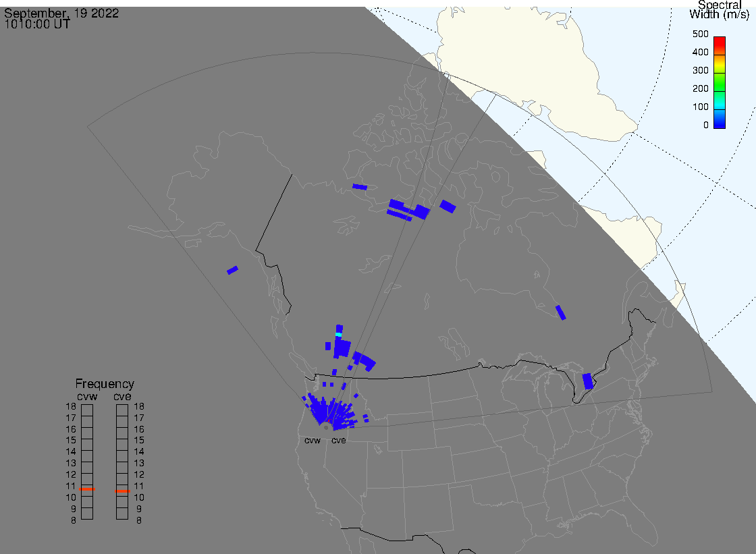Viewport: 756px width, 554px height.
Task: Click the blue data patch over the Great Lakes
Action: [x=587, y=381]
